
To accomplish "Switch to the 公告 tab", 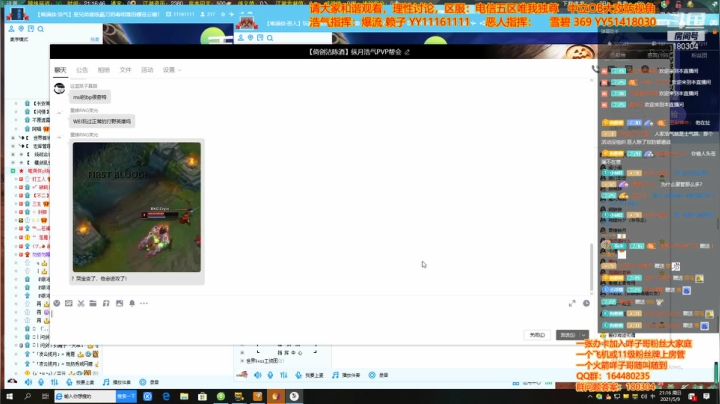I will pyautogui.click(x=82, y=70).
